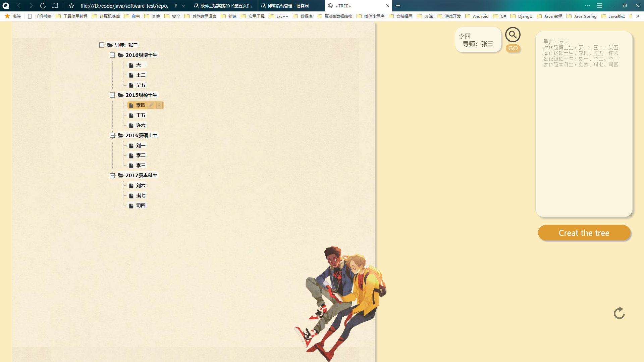Bookmark this page with the star icon
Screen dimensions: 644x362
(x=71, y=6)
